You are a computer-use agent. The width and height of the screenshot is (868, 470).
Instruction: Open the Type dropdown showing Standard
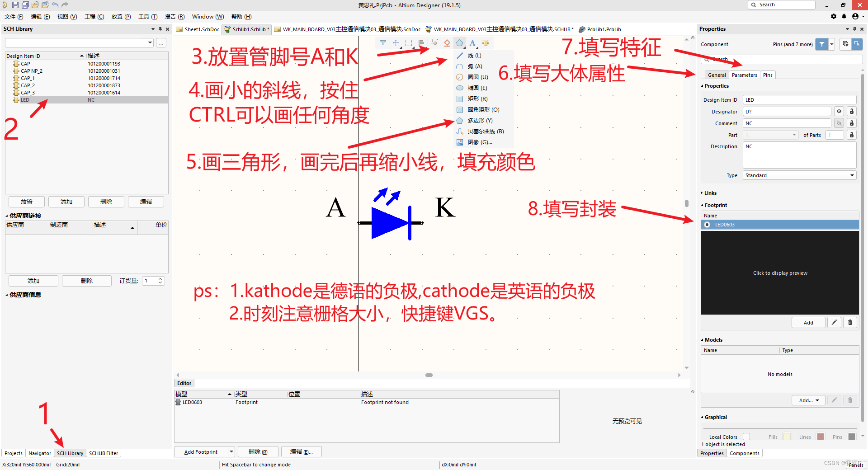(x=799, y=175)
